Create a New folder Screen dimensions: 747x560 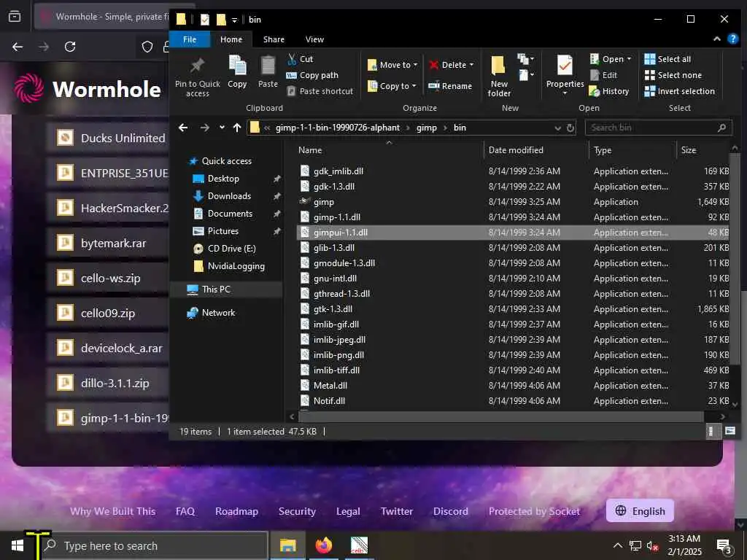pyautogui.click(x=499, y=76)
